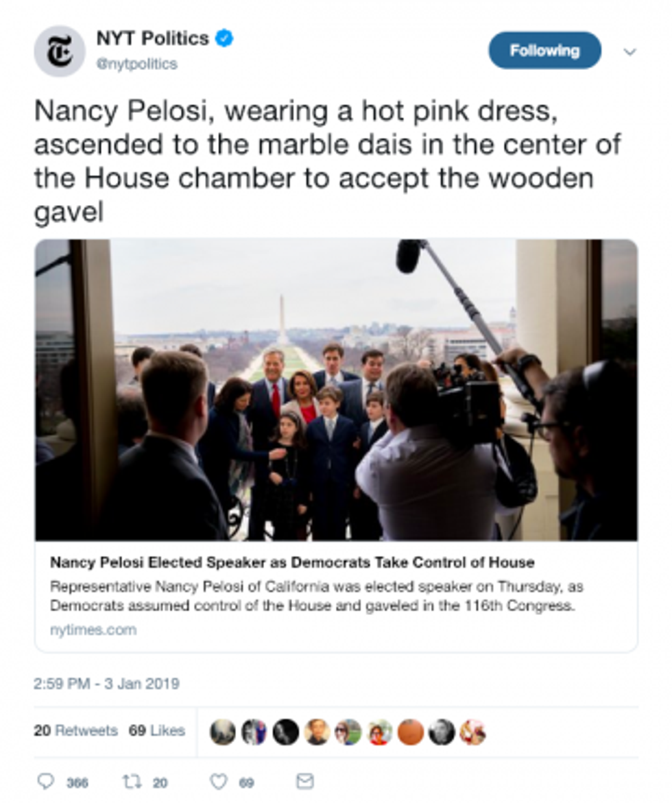The height and width of the screenshot is (803, 672).
Task: Open the last liker avatar in the row
Action: click(472, 732)
